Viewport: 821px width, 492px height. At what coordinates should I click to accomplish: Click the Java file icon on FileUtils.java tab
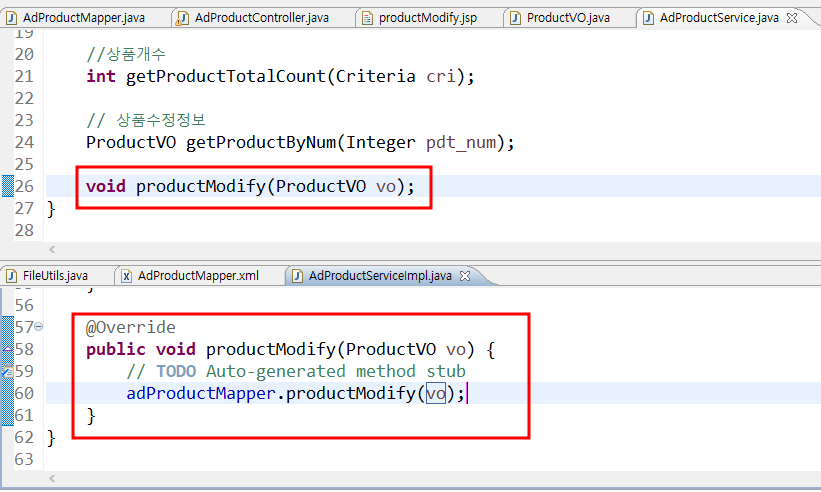[x=12, y=276]
